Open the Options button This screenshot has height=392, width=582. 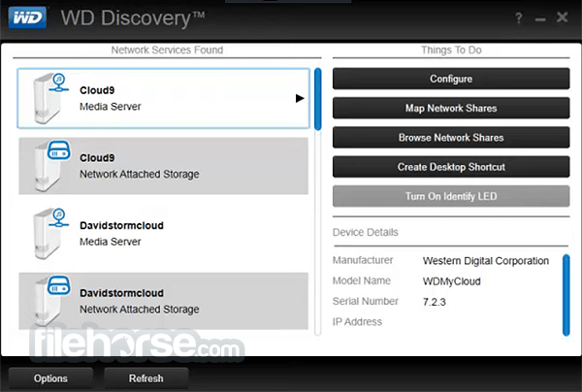[50, 378]
